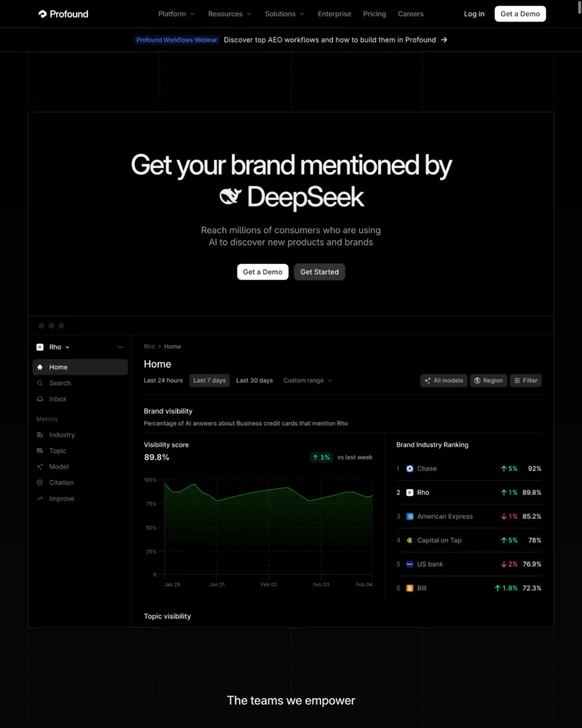This screenshot has width=582, height=728.
Task: Open the All models filter
Action: tap(443, 380)
